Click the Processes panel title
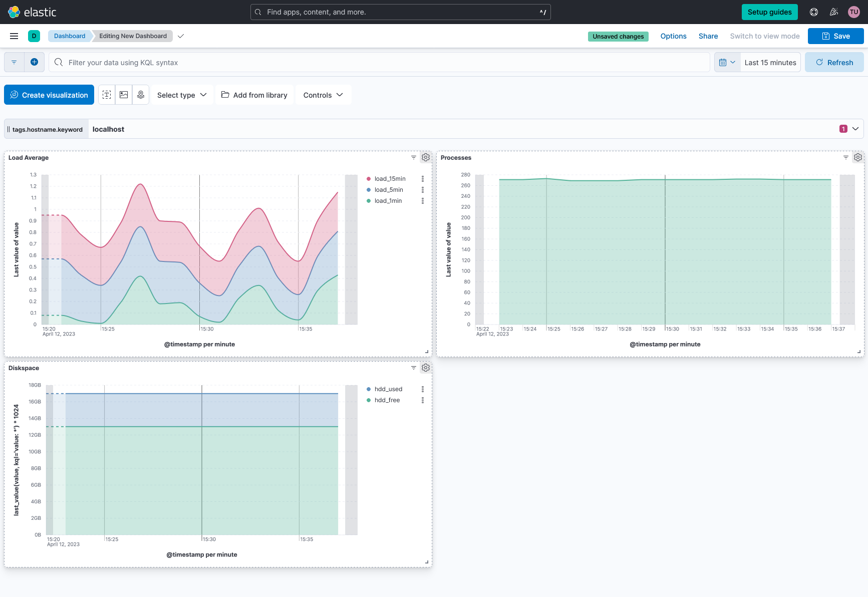The image size is (868, 597). pos(456,157)
